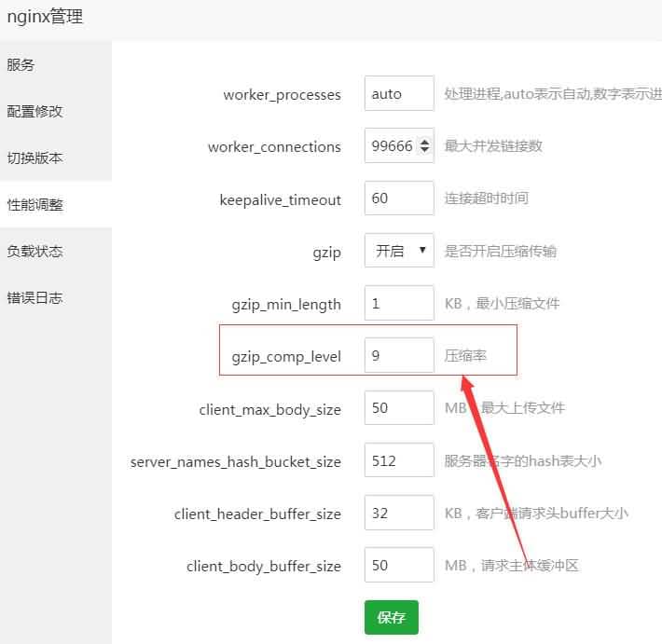The image size is (662, 644).
Task: Click the client_header_buffer_size label
Action: pyautogui.click(x=257, y=514)
